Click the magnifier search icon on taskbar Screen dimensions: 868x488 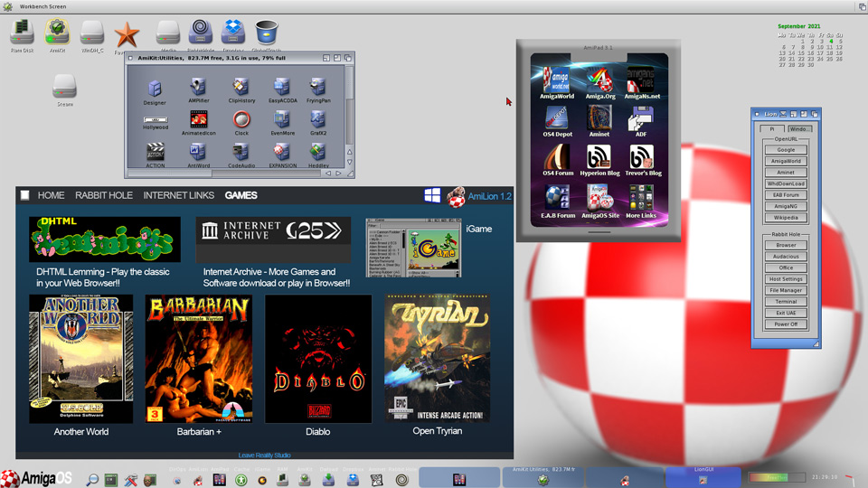coord(92,480)
